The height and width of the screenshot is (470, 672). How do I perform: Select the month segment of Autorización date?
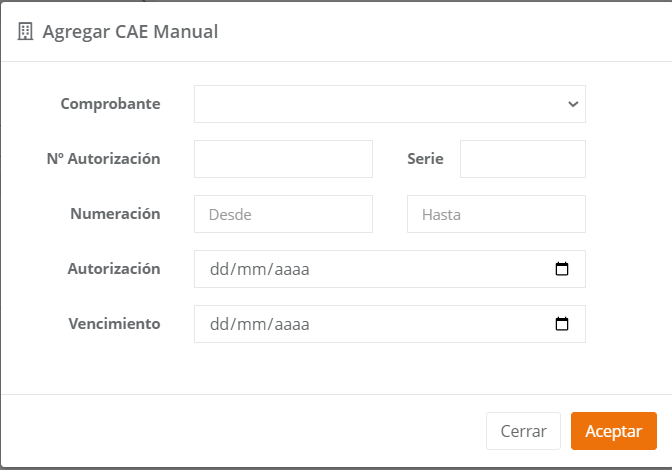(x=250, y=269)
